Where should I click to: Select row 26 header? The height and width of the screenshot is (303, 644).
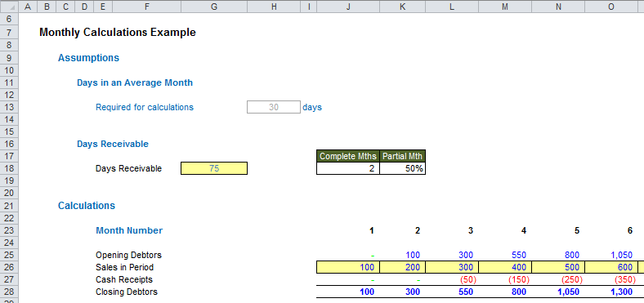(x=9, y=267)
